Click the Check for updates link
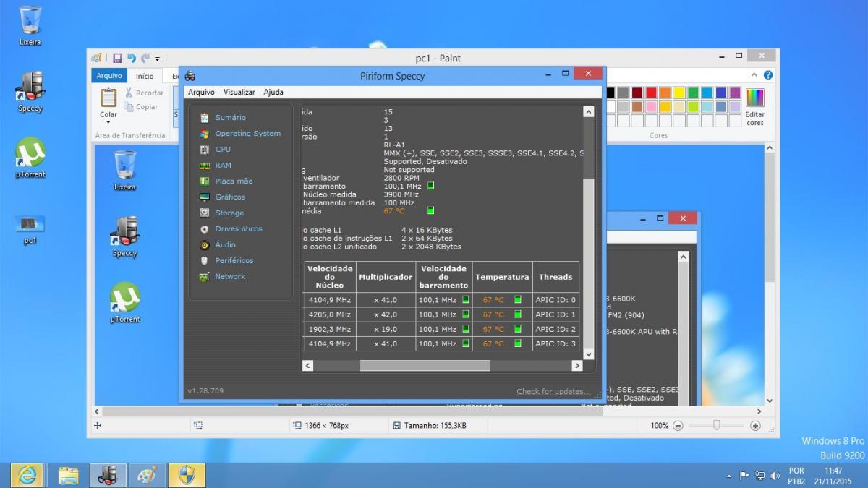 (x=553, y=391)
